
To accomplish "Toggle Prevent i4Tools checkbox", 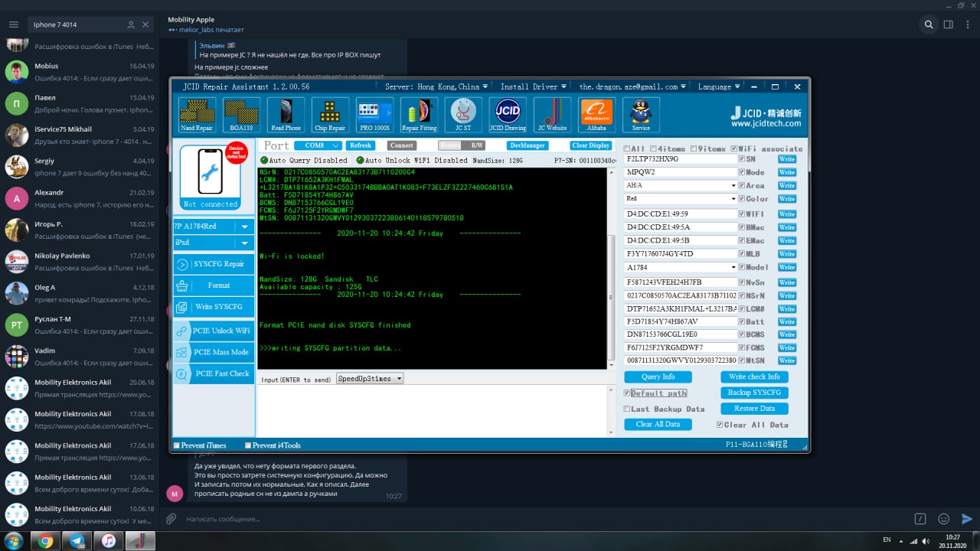I will [248, 445].
